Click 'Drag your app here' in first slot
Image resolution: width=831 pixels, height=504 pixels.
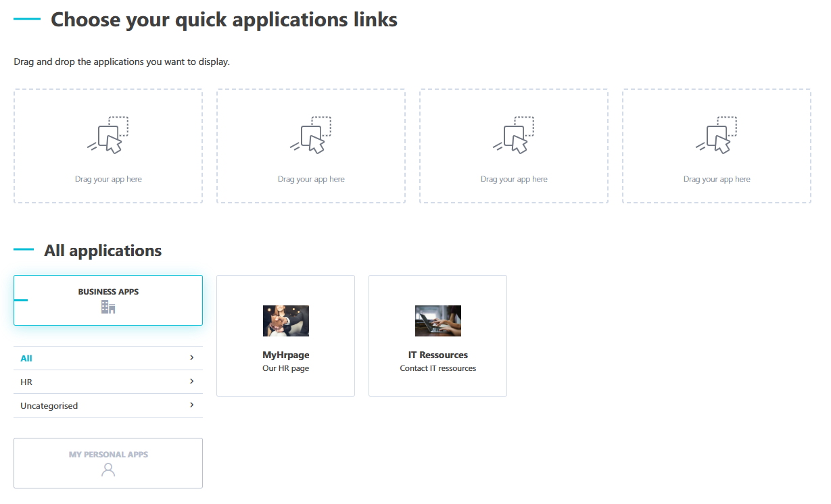(x=108, y=179)
